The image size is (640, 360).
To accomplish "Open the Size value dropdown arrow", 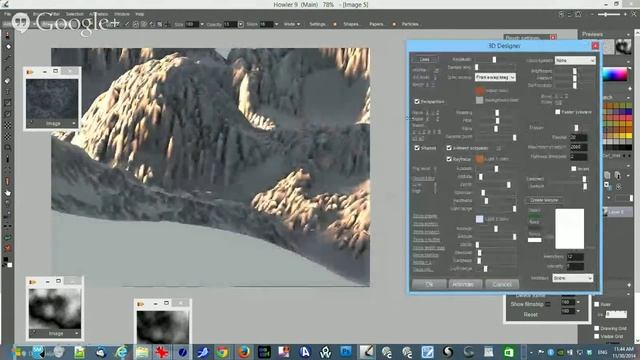I will (202, 24).
